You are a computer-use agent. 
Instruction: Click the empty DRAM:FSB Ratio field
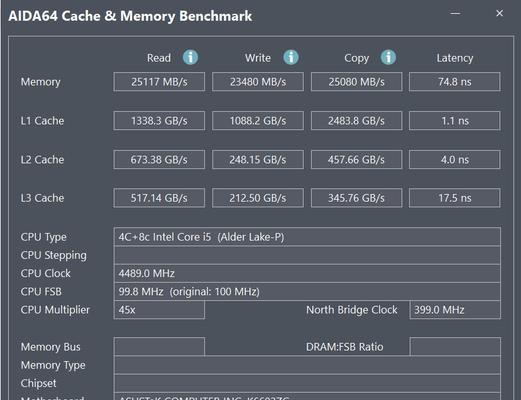point(455,347)
